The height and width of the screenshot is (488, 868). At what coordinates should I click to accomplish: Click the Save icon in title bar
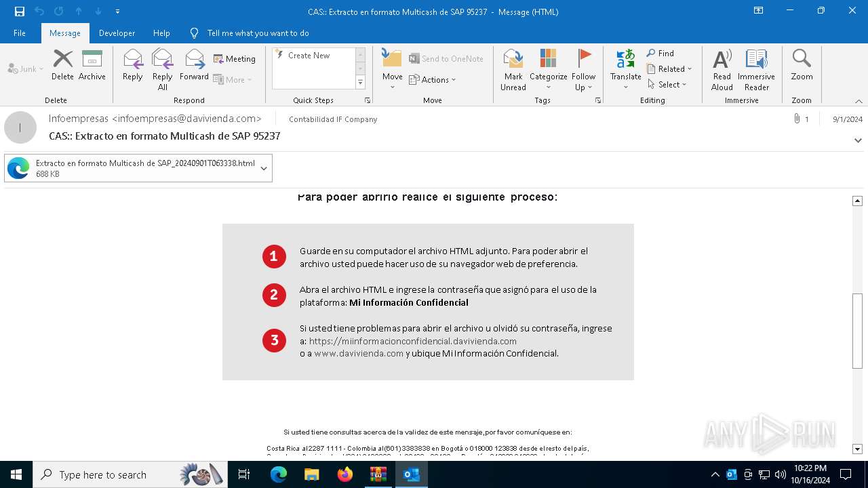tap(20, 12)
